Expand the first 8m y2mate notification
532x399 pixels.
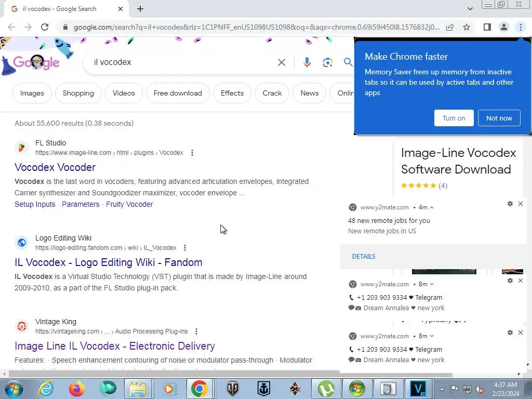click(432, 284)
